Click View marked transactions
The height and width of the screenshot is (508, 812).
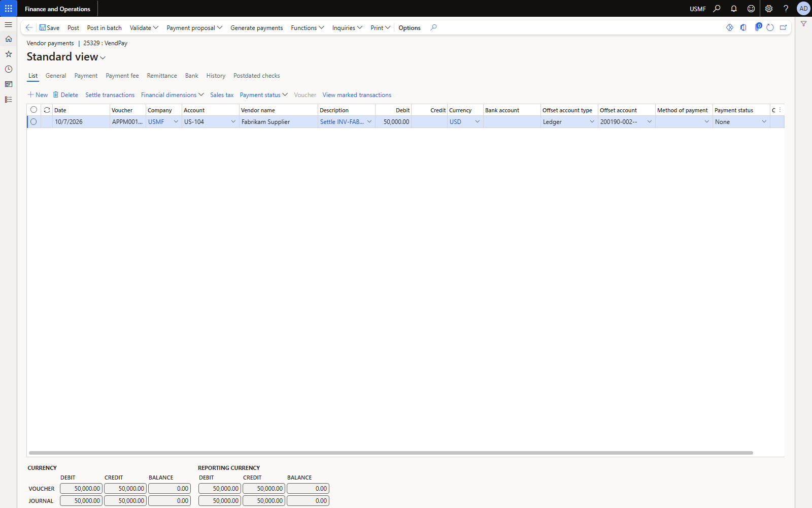tap(357, 95)
